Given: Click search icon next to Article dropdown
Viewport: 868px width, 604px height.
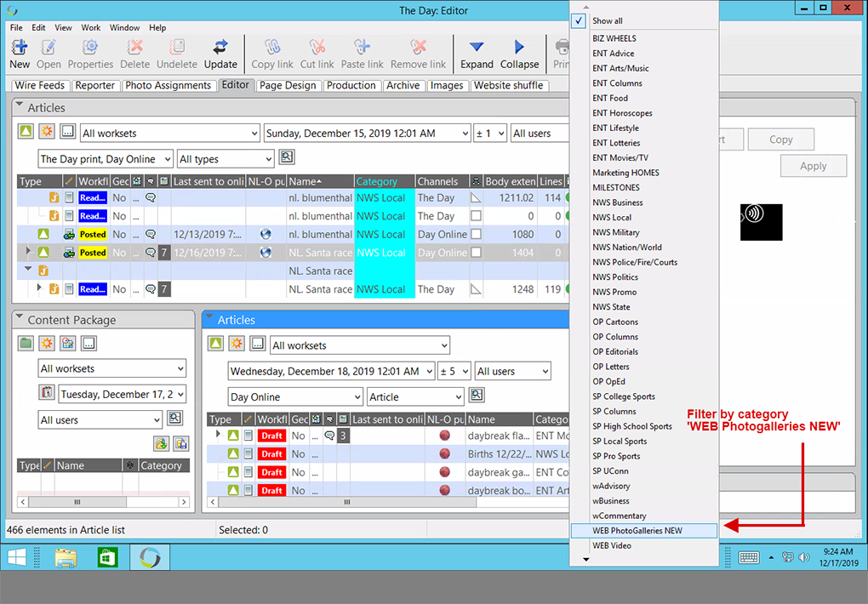Looking at the screenshot, I should (x=477, y=396).
